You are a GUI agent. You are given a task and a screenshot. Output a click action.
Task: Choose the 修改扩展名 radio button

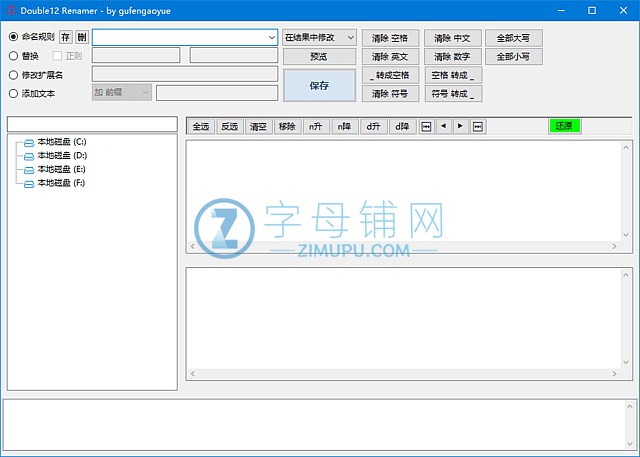(x=13, y=74)
